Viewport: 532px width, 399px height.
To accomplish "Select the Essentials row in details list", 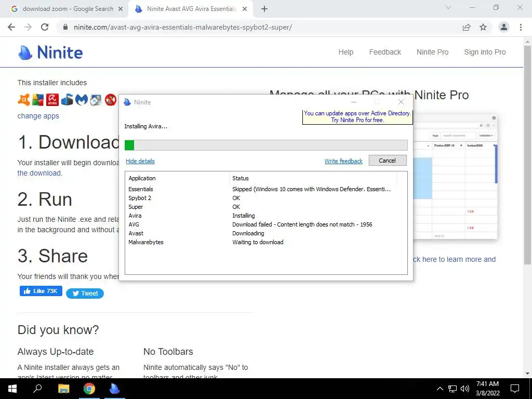I will (266, 189).
